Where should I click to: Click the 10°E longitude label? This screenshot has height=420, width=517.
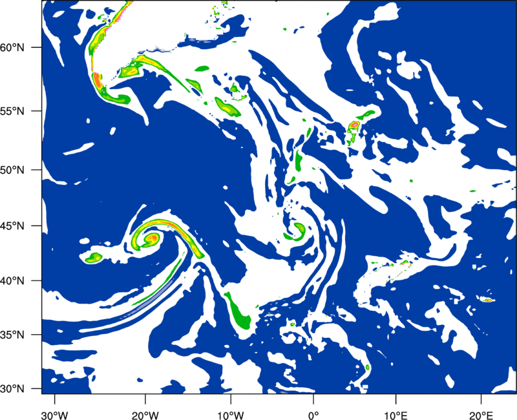click(x=396, y=415)
